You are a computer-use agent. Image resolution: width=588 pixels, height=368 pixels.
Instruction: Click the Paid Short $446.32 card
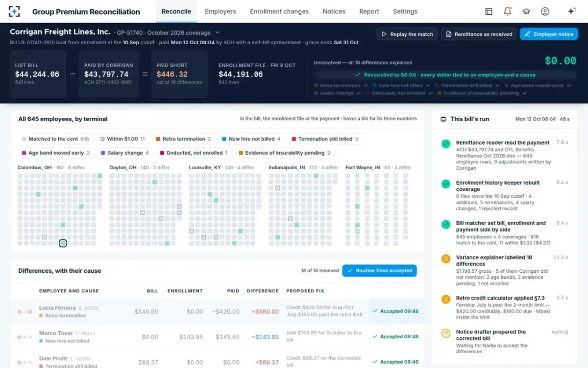(179, 74)
